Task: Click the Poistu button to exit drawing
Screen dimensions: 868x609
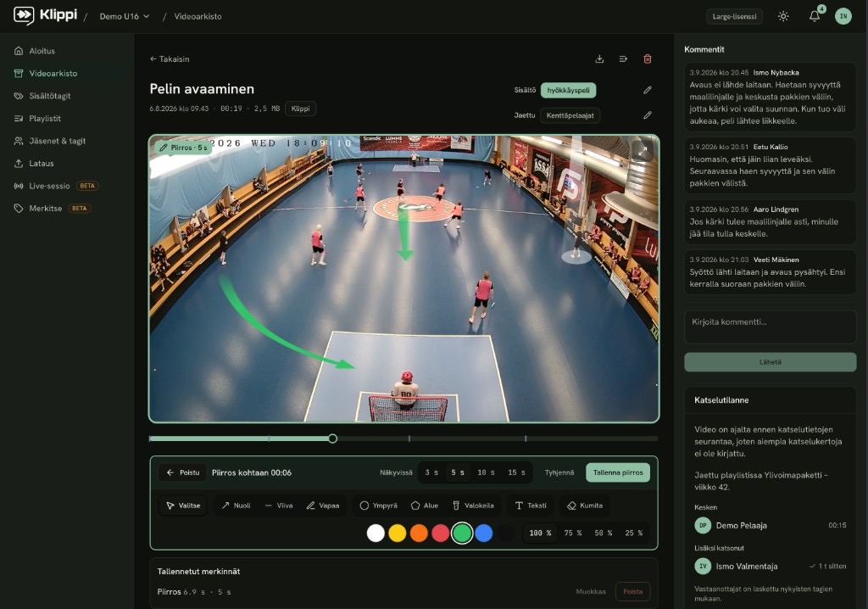Action: pos(183,472)
